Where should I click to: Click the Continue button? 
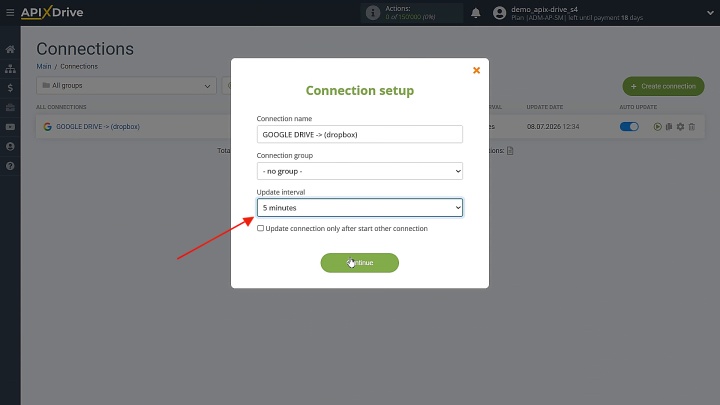(x=360, y=263)
